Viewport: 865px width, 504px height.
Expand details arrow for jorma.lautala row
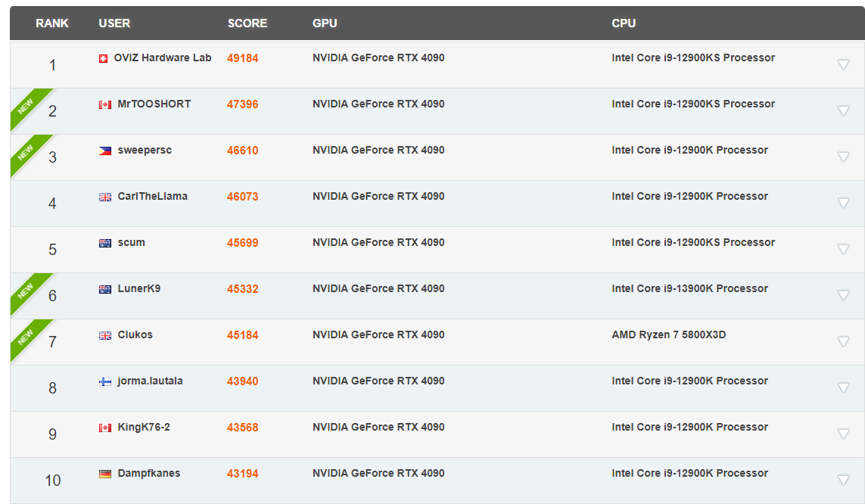pos(843,387)
